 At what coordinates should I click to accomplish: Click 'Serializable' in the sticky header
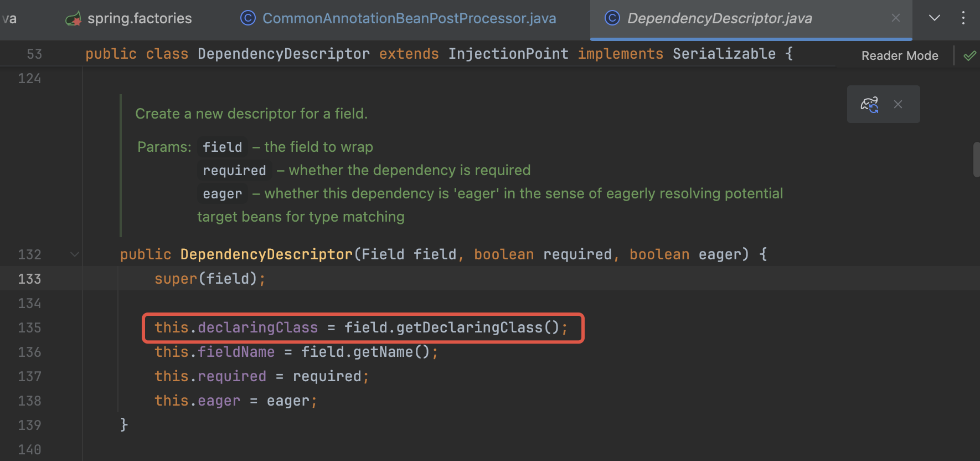pyautogui.click(x=724, y=54)
